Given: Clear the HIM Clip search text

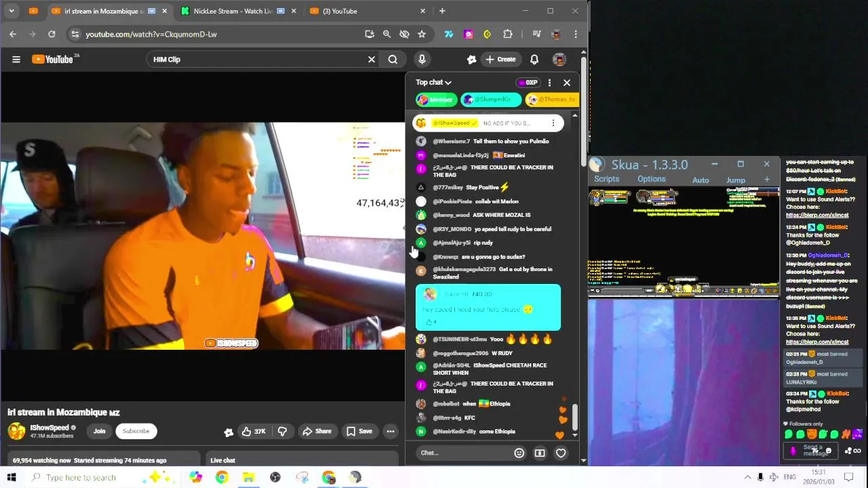Looking at the screenshot, I should 372,60.
